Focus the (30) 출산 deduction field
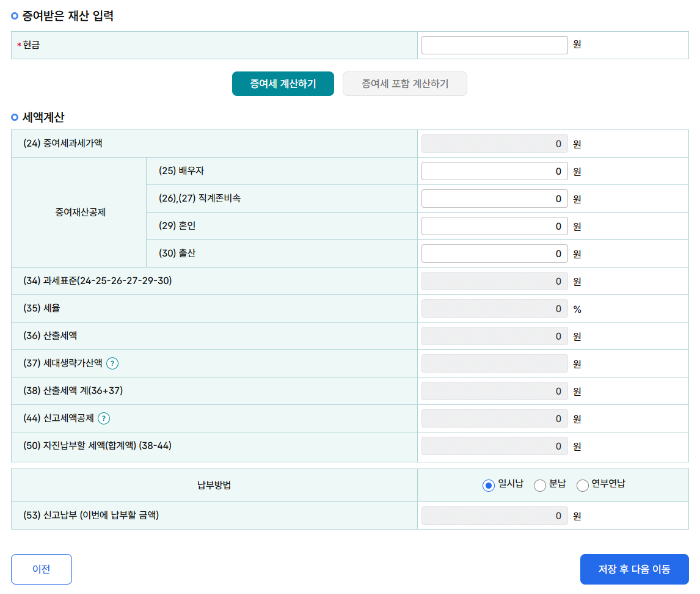This screenshot has height=594, width=700. click(x=494, y=253)
